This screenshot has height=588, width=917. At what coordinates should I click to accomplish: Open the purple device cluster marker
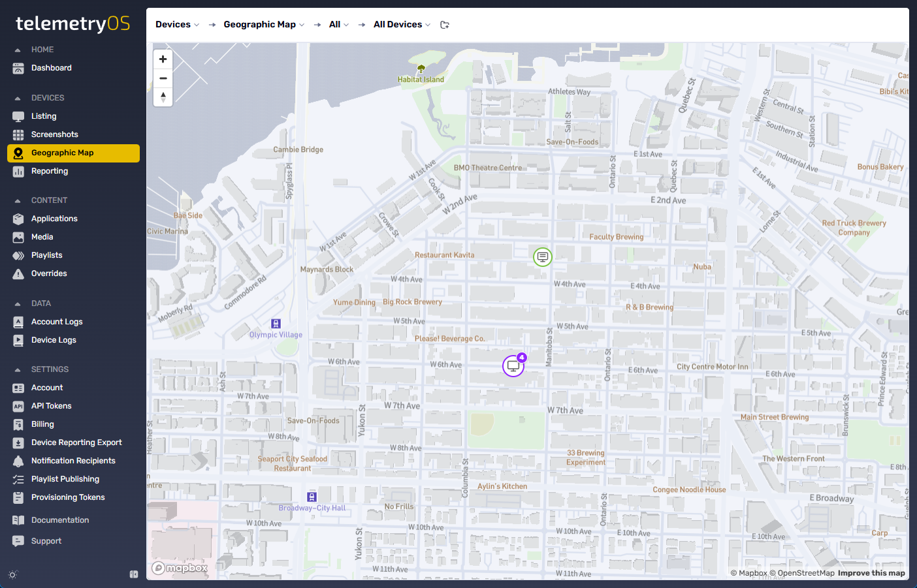(513, 366)
